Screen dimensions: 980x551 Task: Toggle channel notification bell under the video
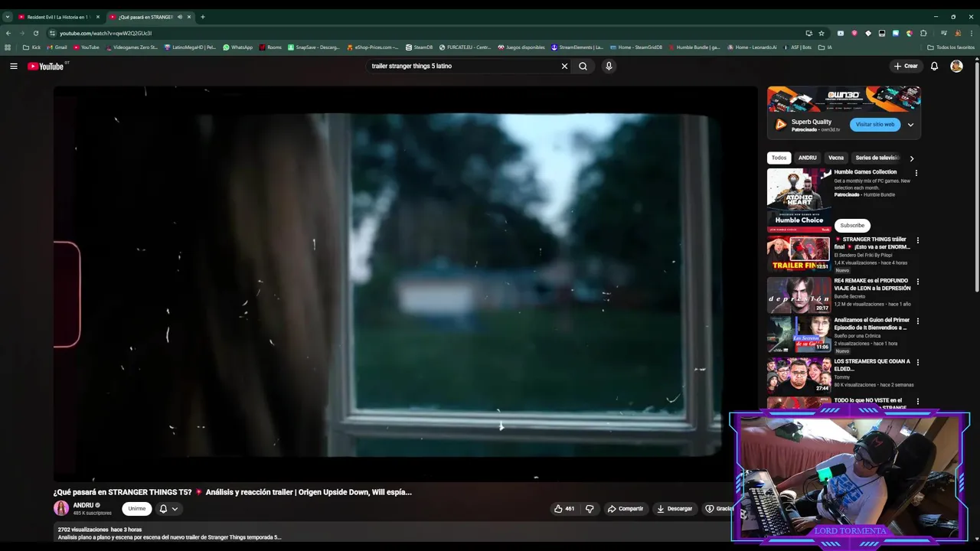163,509
